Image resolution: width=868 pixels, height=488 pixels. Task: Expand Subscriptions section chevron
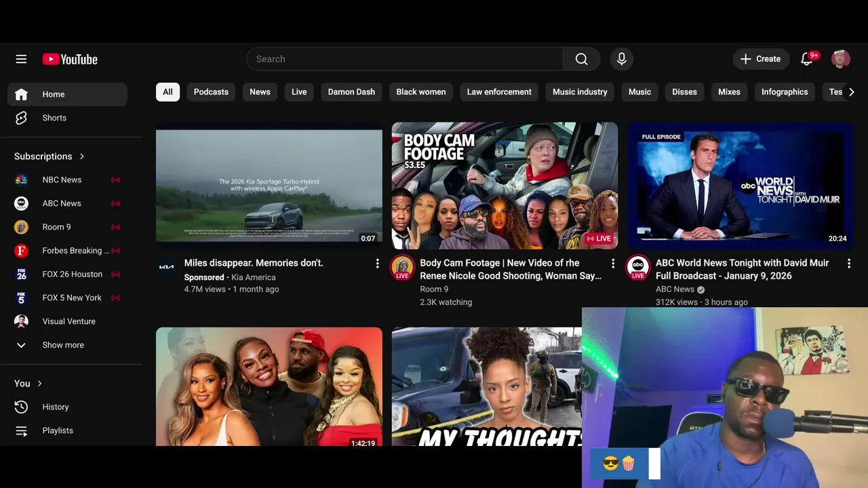82,157
